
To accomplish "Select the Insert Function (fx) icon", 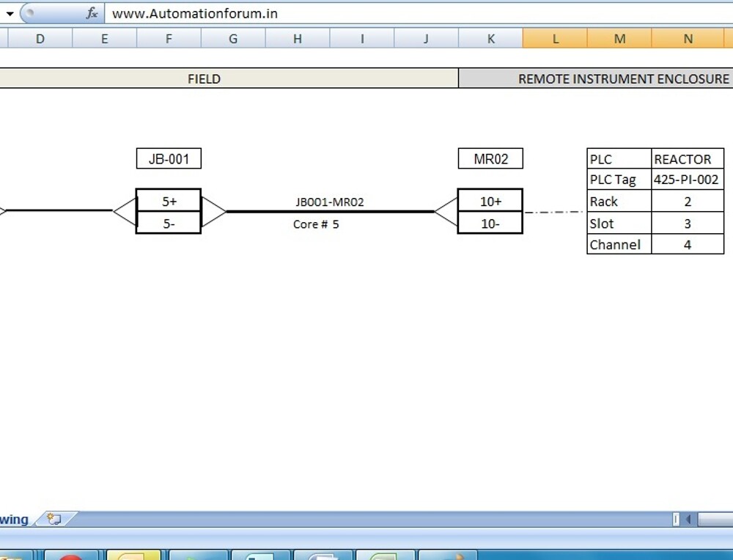I will tap(91, 12).
